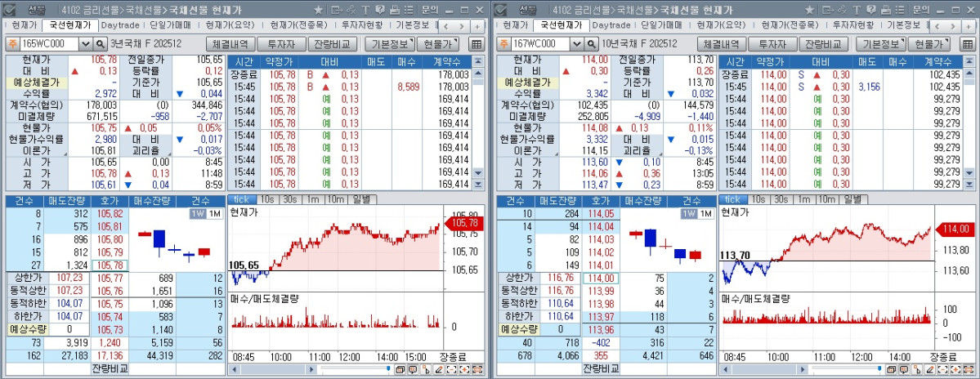Click 잔량비교 button in left window toolbar
Screen dimensions: 980x379
pyautogui.click(x=333, y=44)
